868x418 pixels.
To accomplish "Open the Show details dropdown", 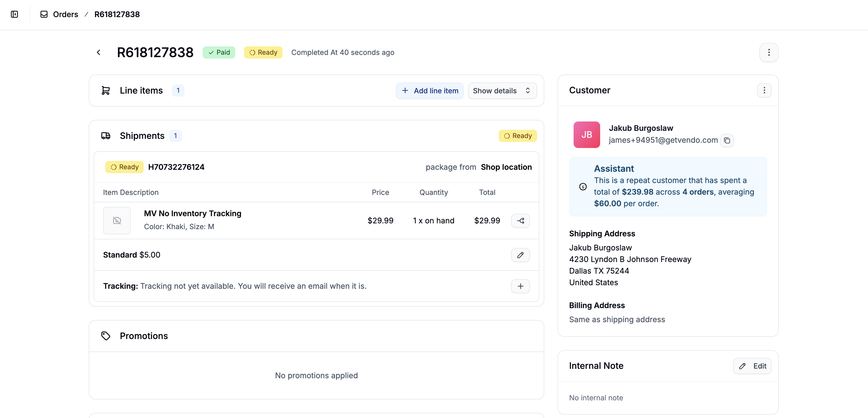I will [x=502, y=91].
